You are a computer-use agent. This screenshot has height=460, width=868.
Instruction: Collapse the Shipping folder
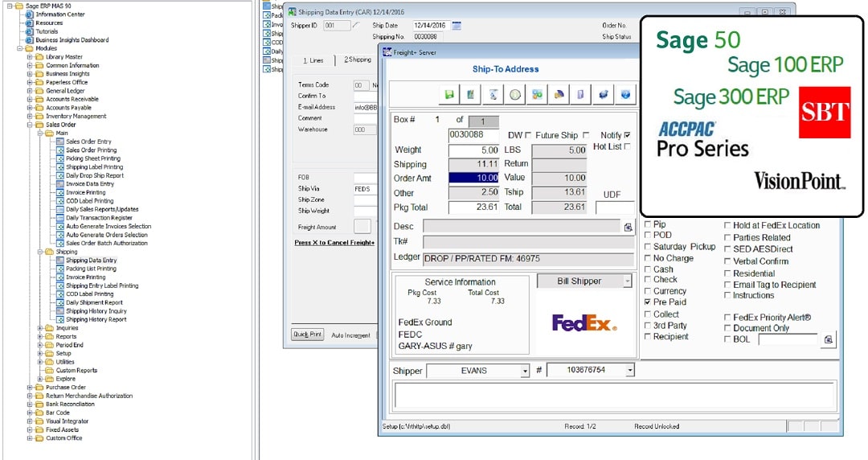[x=40, y=252]
